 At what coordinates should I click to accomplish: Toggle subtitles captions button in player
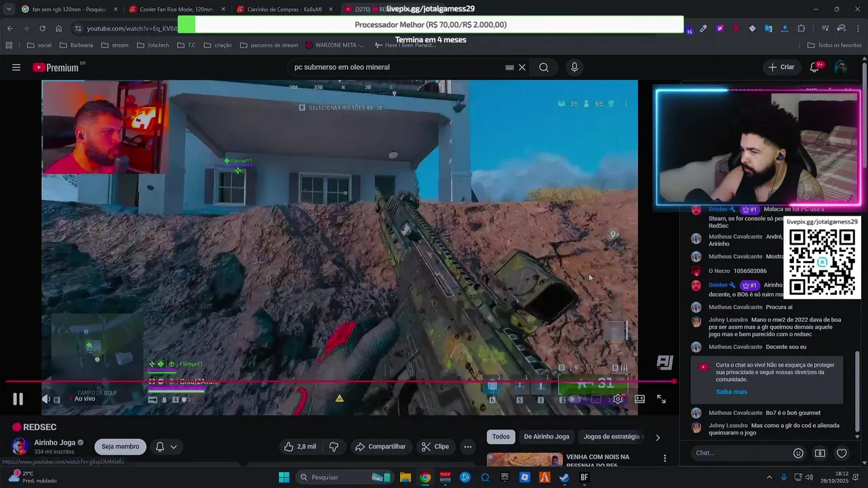pos(596,399)
